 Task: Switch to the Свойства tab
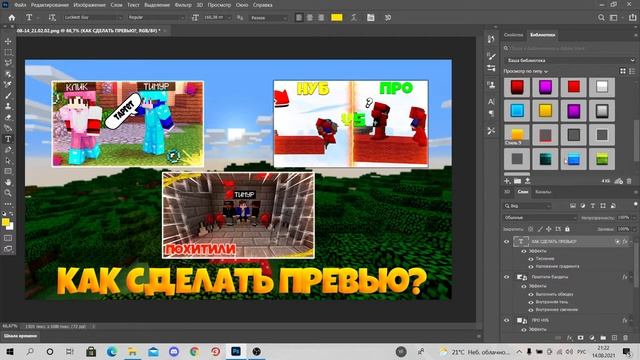[x=513, y=35]
